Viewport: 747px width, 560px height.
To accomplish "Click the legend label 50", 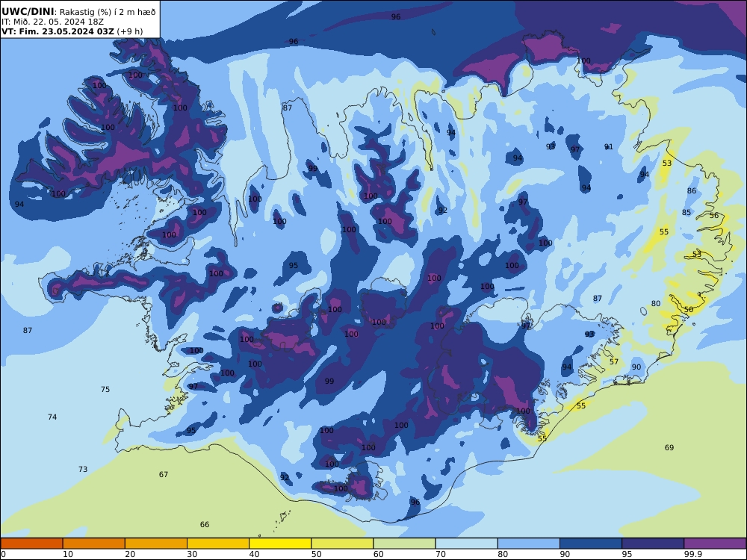I will (316, 554).
